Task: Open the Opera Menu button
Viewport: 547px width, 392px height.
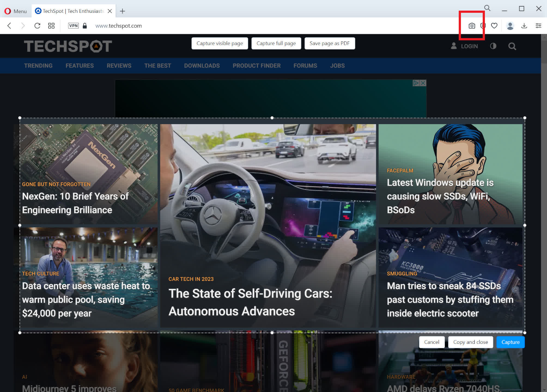Action: pos(16,11)
